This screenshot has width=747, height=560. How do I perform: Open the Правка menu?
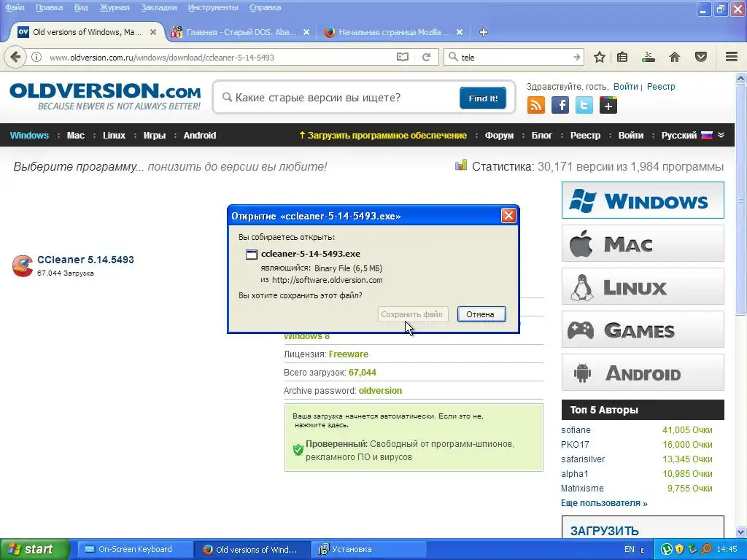49,7
